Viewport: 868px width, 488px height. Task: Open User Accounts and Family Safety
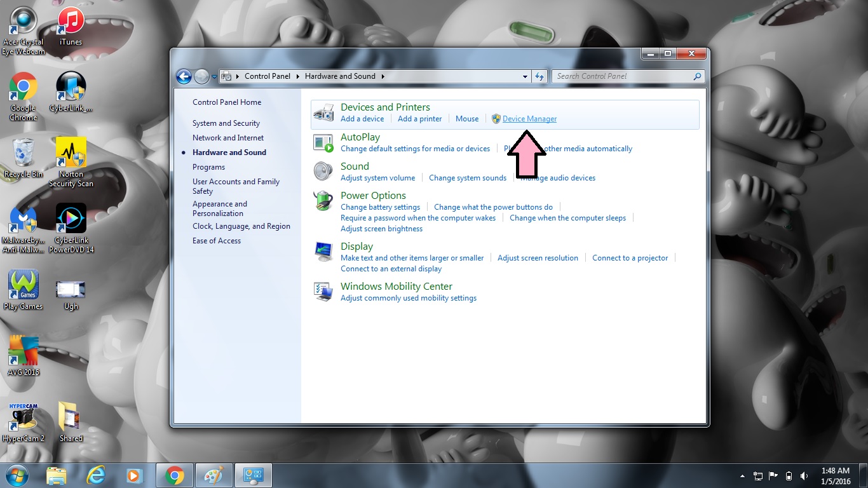pyautogui.click(x=236, y=186)
